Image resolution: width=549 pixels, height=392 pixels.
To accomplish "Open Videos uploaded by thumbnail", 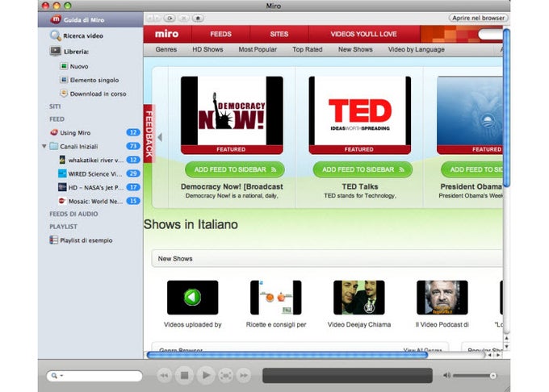I will coord(193,298).
